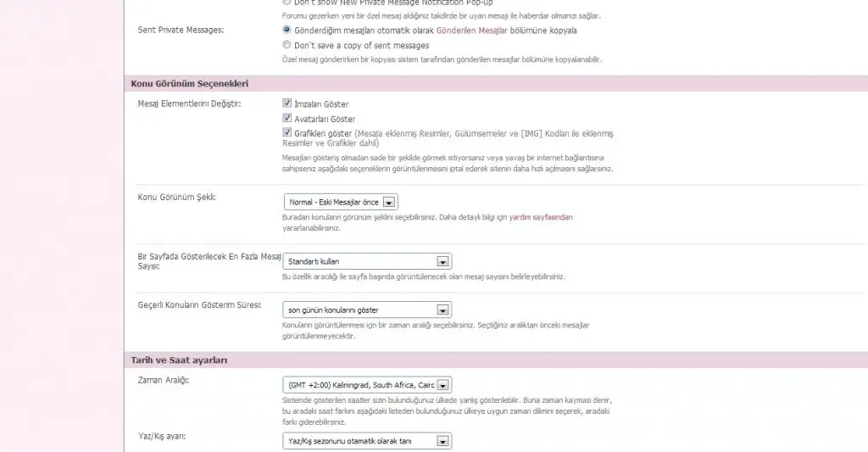Open the 'Normal - Eski Mesajlar önce' dropdown
Image resolution: width=868 pixels, height=452 pixels.
(341, 203)
